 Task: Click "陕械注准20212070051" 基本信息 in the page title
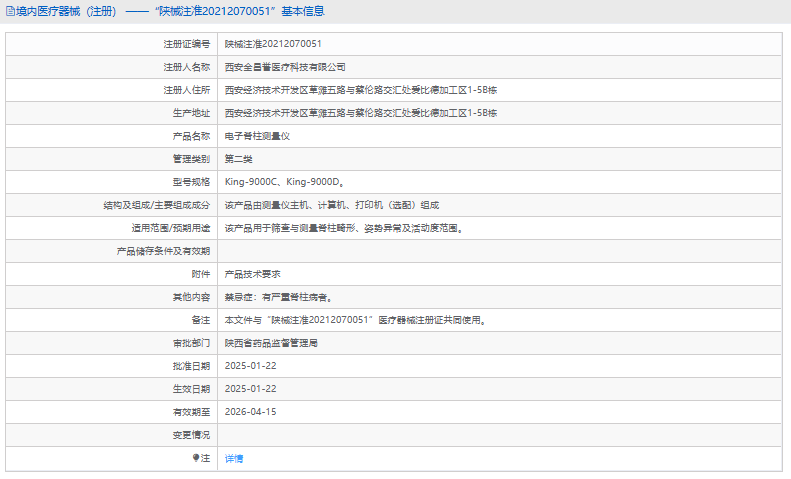(x=240, y=11)
